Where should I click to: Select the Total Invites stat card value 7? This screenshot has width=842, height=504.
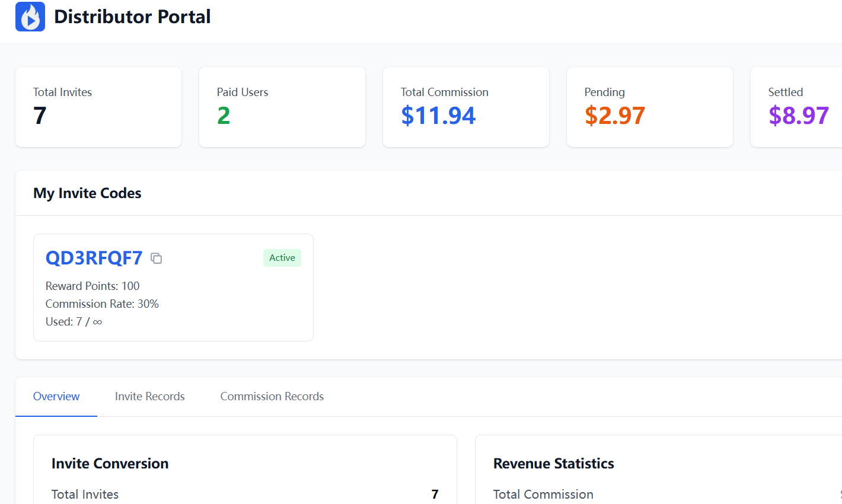[40, 116]
